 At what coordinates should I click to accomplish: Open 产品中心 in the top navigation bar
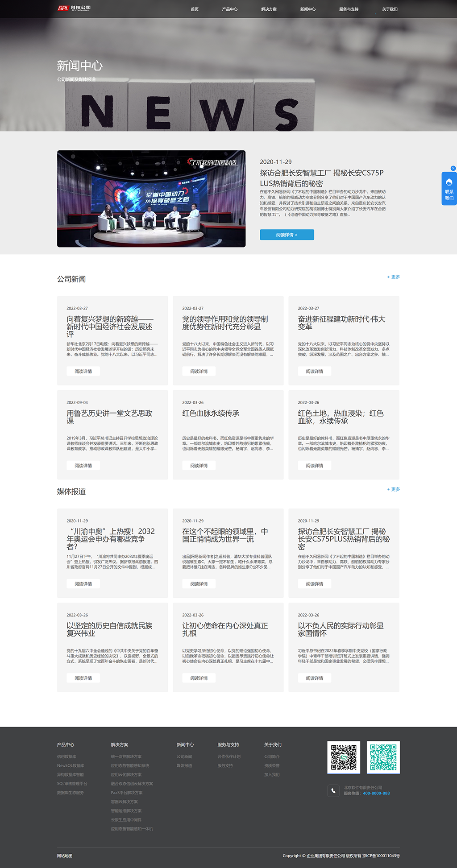click(x=229, y=9)
